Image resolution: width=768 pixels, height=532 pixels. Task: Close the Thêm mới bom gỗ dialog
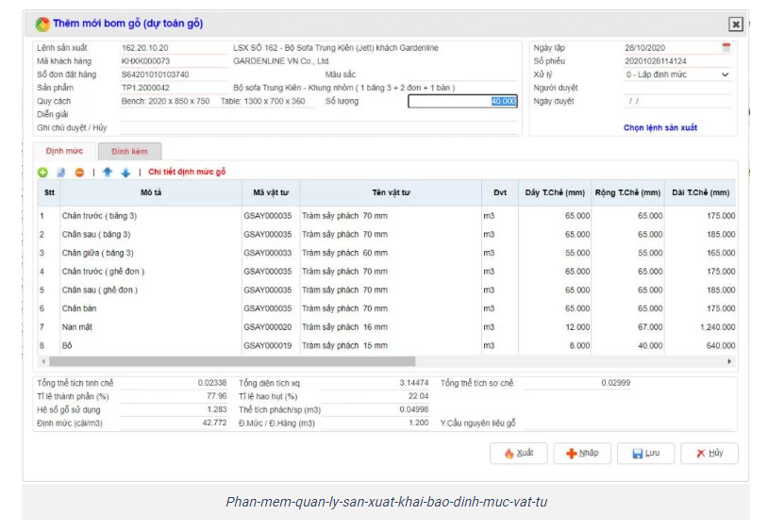point(735,25)
